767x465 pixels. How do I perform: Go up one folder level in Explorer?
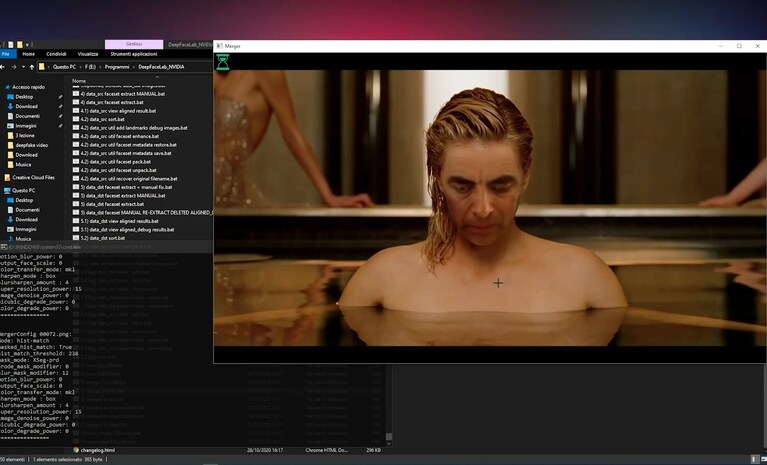click(x=32, y=67)
